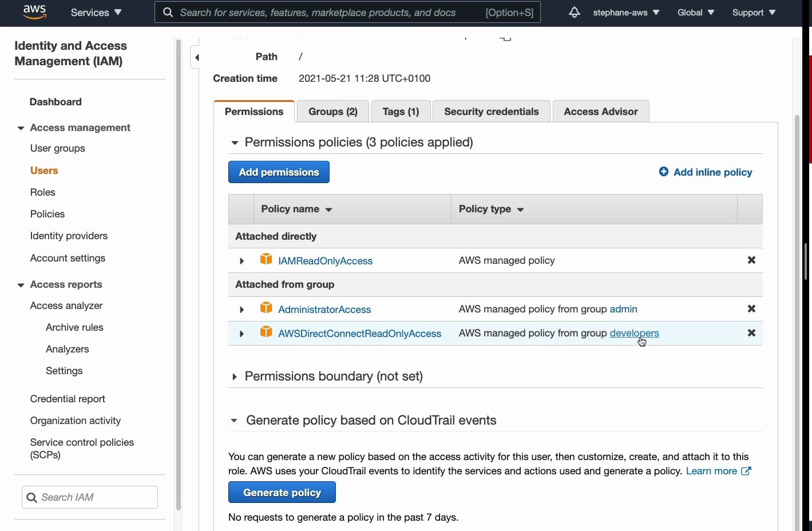Click the AWSDirectConnectReadOnlyAccess policy box icon
812x531 pixels.
tap(266, 332)
